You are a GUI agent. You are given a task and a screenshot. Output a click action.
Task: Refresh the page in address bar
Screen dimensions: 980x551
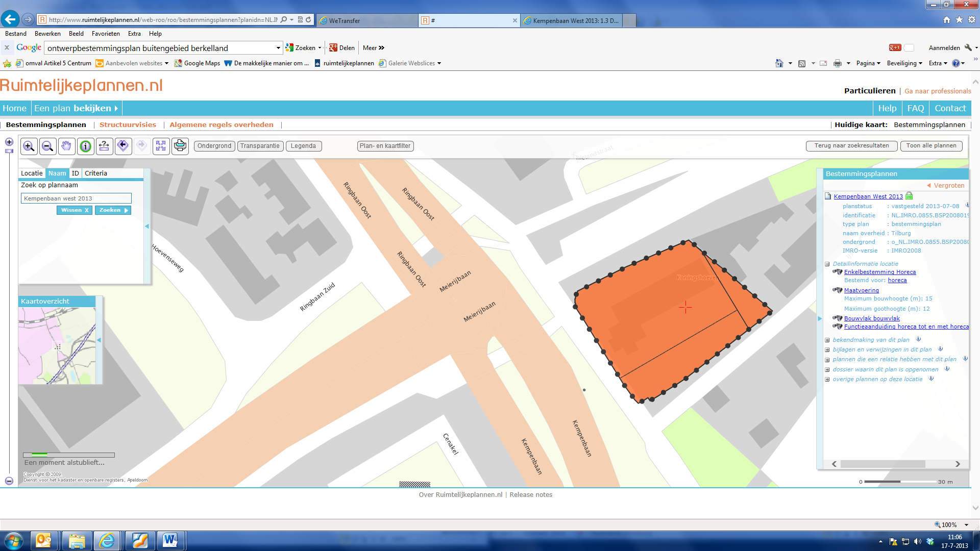click(x=308, y=20)
